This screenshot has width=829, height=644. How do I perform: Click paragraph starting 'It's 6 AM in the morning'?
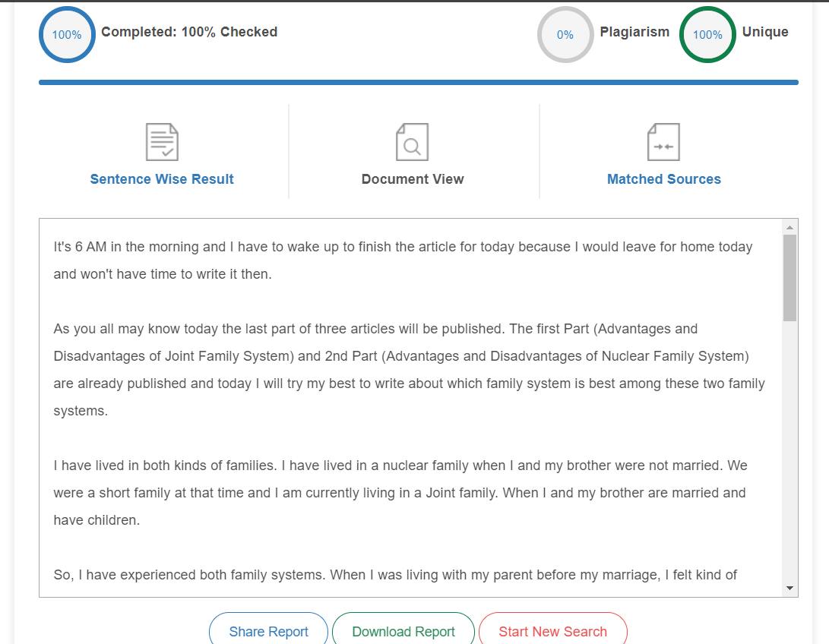(x=403, y=260)
